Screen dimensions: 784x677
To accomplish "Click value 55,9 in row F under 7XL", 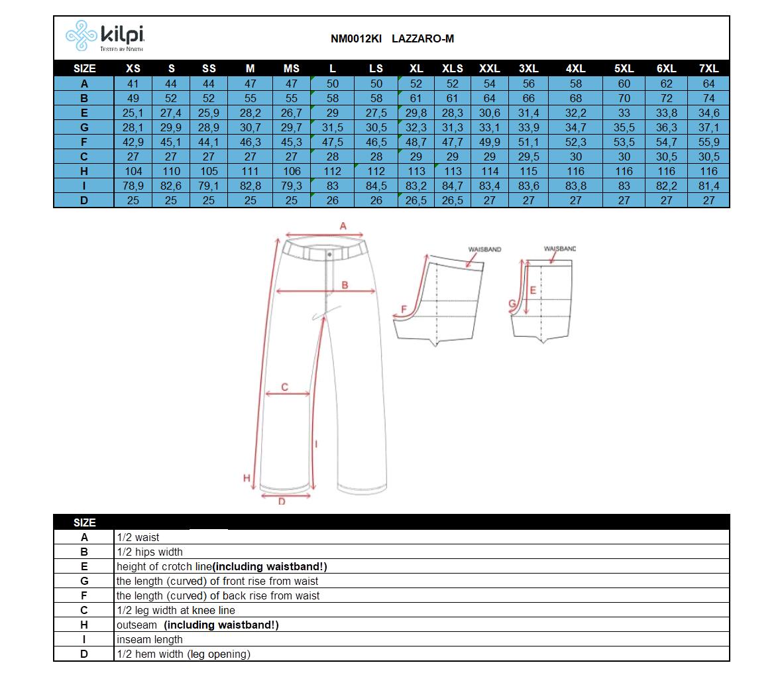I will 708,142.
